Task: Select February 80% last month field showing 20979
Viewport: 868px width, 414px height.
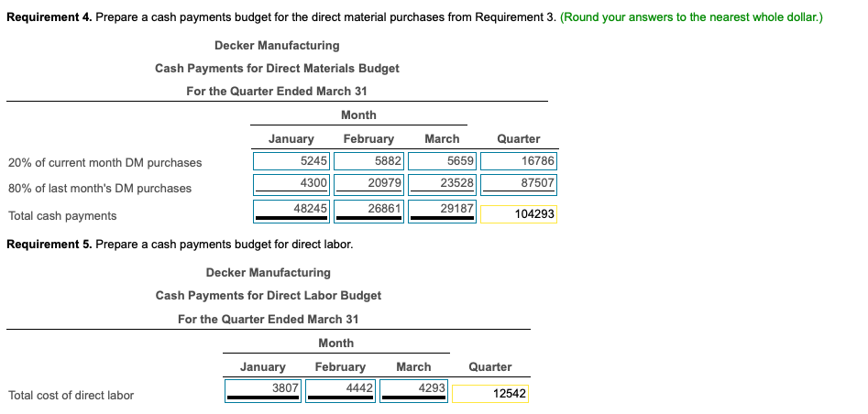Action: (369, 185)
